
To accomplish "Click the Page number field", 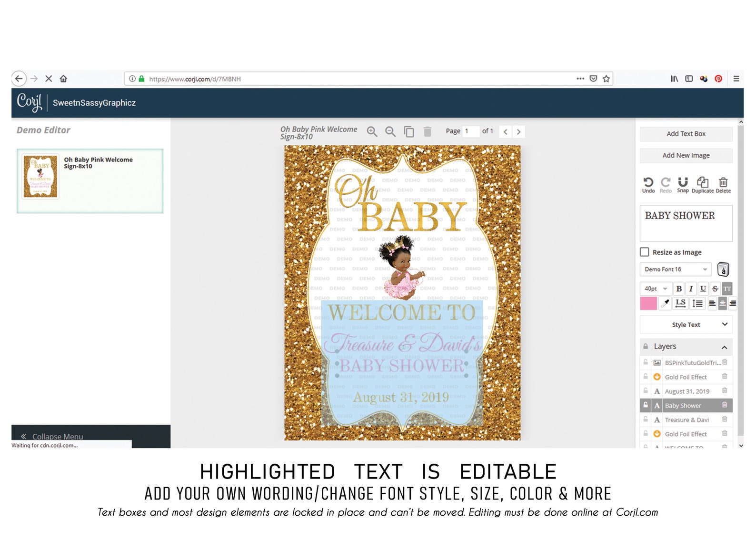I will coord(471,131).
